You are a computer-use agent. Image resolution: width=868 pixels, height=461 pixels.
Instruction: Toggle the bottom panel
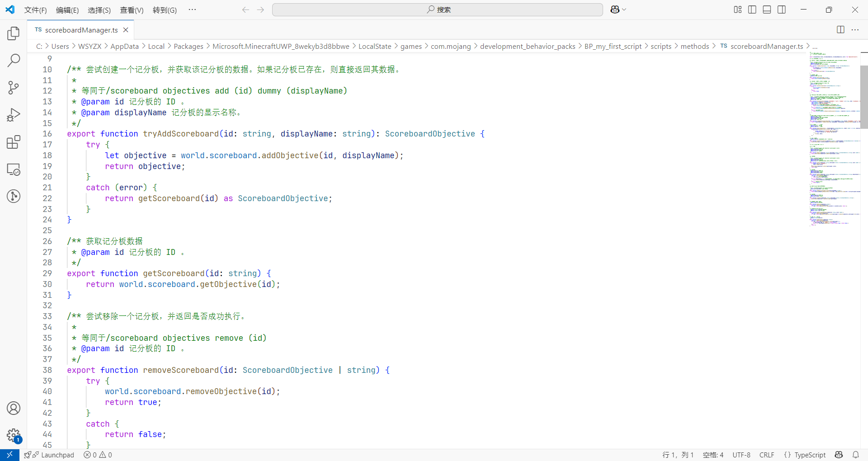coord(767,9)
